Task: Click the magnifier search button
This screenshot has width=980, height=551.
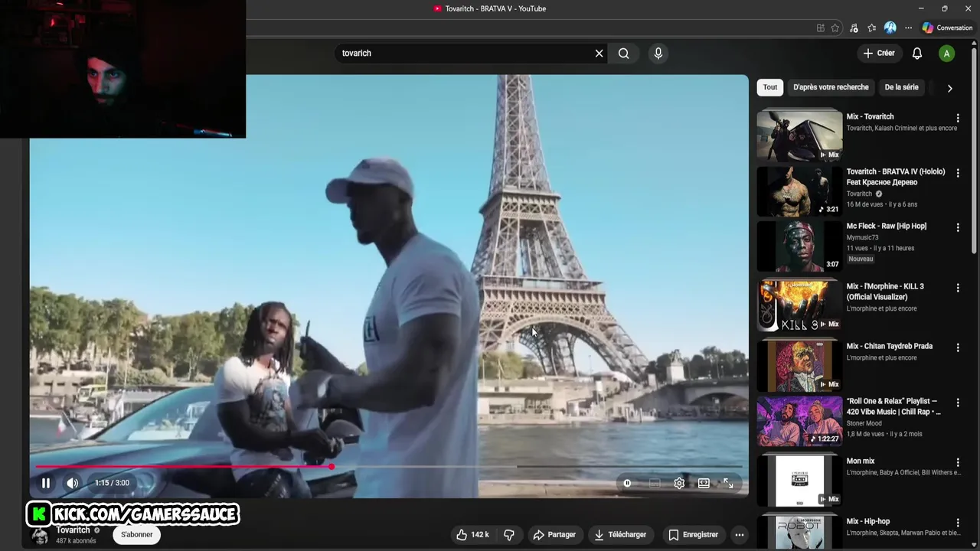Action: [x=624, y=54]
